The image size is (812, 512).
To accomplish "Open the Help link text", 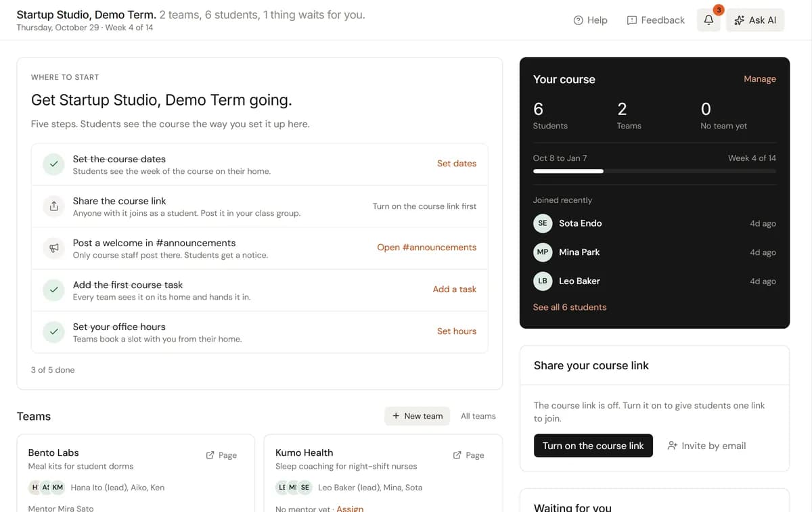I will click(597, 20).
